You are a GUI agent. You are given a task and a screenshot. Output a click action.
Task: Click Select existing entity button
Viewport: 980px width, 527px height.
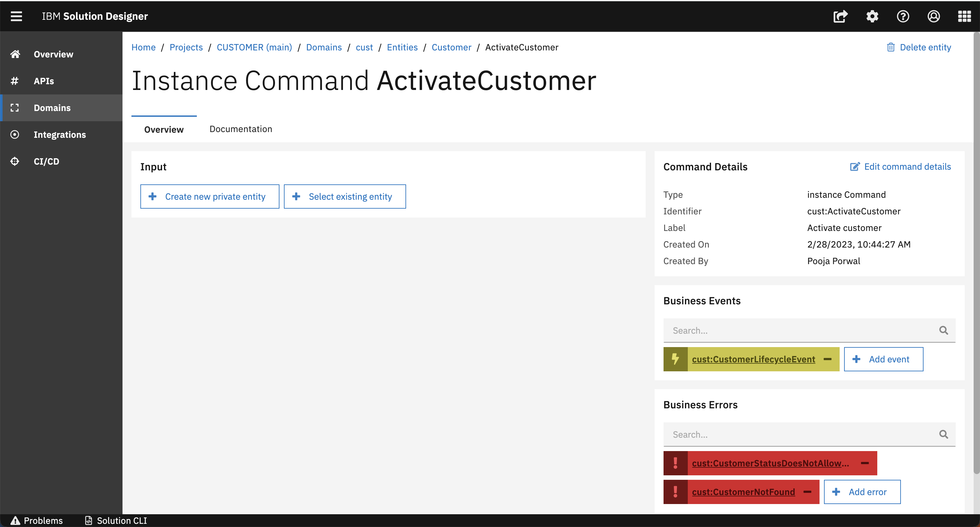pos(345,197)
